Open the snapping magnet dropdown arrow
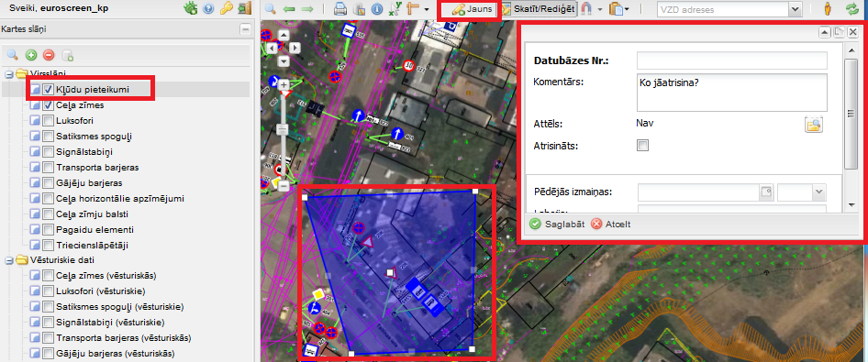Screen dimensions: 868x362 coord(600,9)
